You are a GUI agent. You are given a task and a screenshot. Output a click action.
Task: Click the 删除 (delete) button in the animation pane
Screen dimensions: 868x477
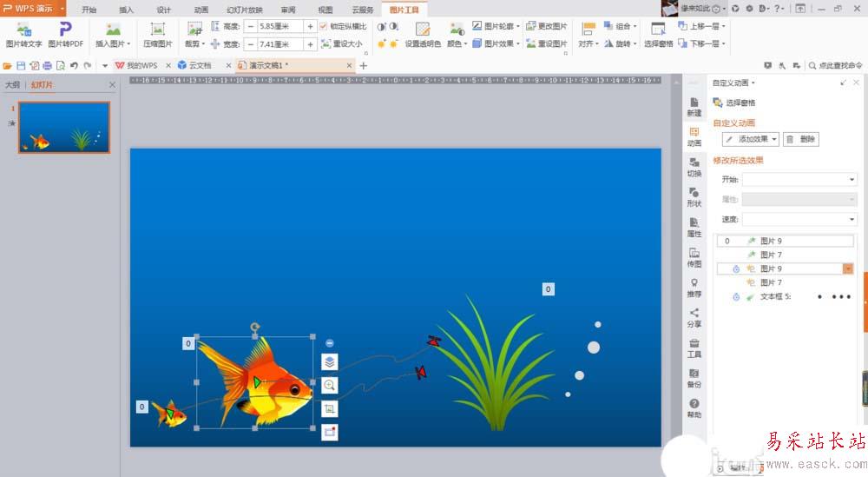(801, 139)
